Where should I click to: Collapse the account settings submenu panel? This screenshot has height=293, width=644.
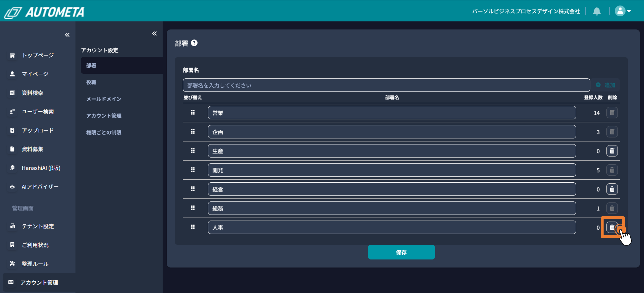pyautogui.click(x=154, y=34)
